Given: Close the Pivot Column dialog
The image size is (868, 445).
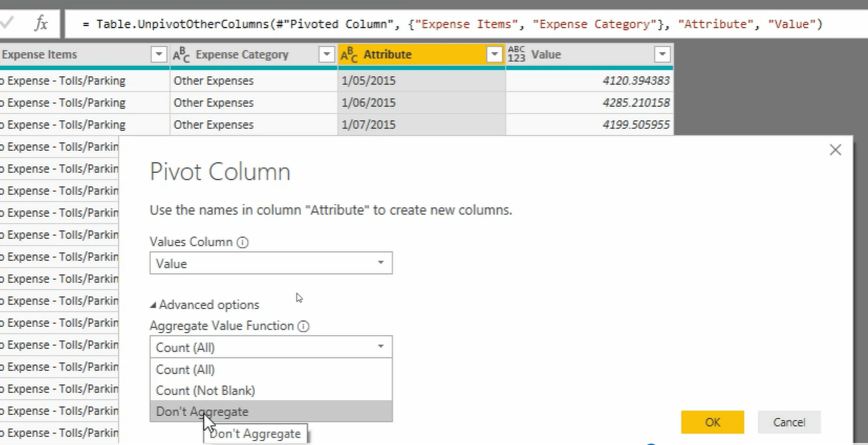Looking at the screenshot, I should [x=836, y=150].
